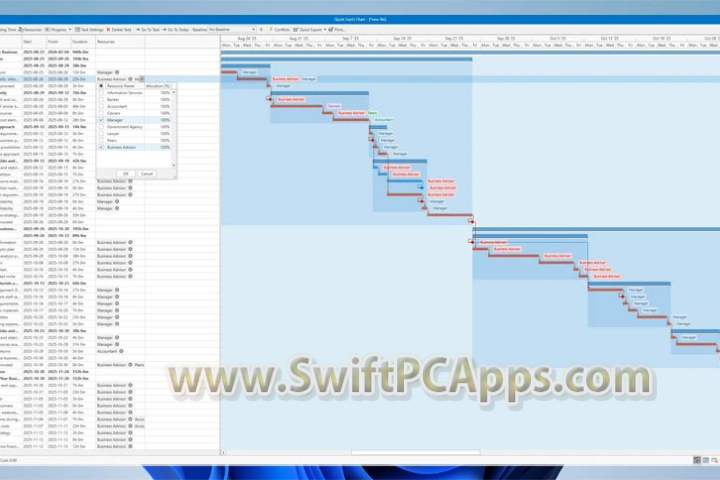Select Accountant cell in Resources column

(120, 351)
